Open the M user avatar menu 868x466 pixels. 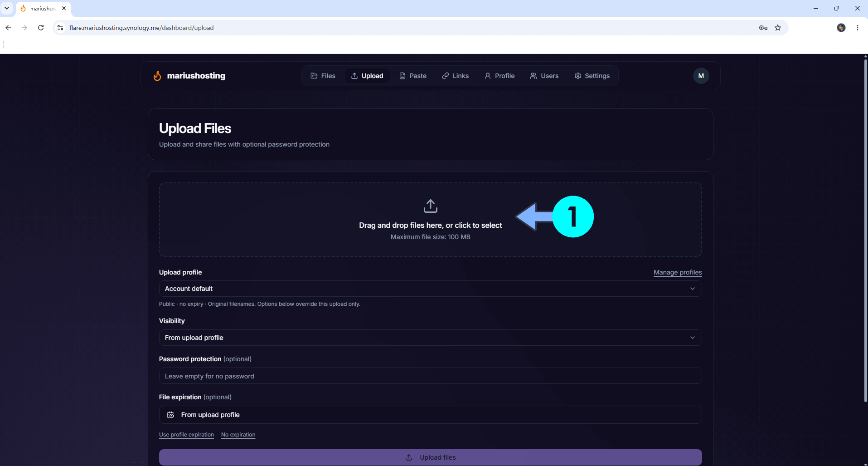click(701, 76)
